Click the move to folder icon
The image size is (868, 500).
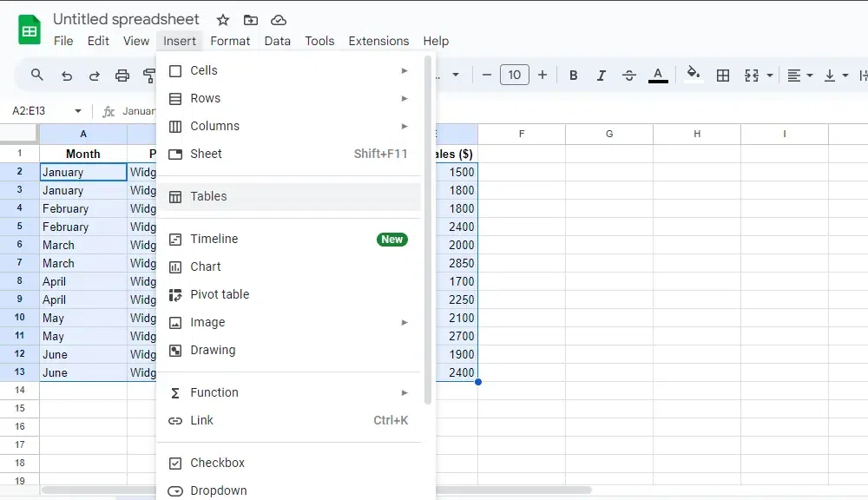coord(250,21)
